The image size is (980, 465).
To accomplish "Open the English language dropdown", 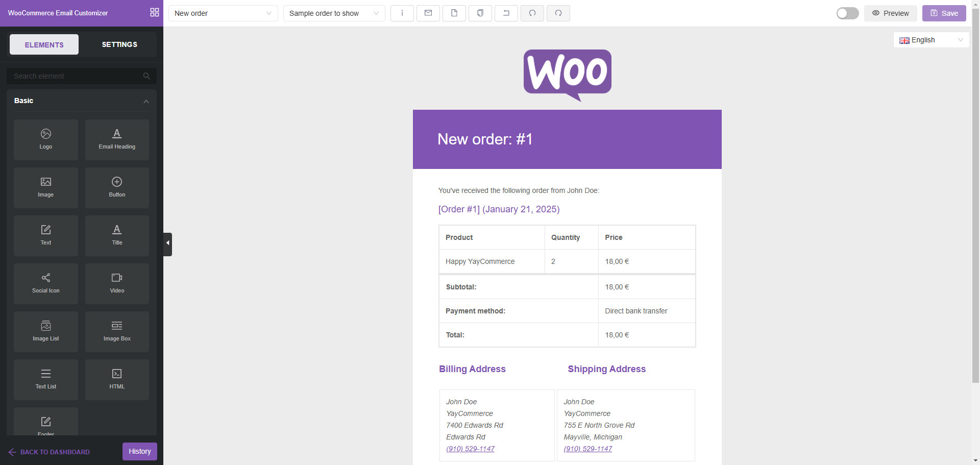I will coord(931,40).
